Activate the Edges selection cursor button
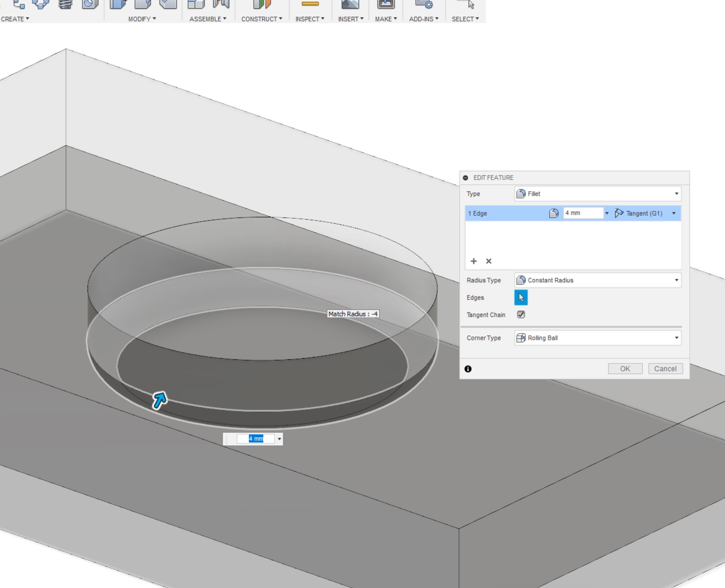The image size is (725, 588). (521, 297)
